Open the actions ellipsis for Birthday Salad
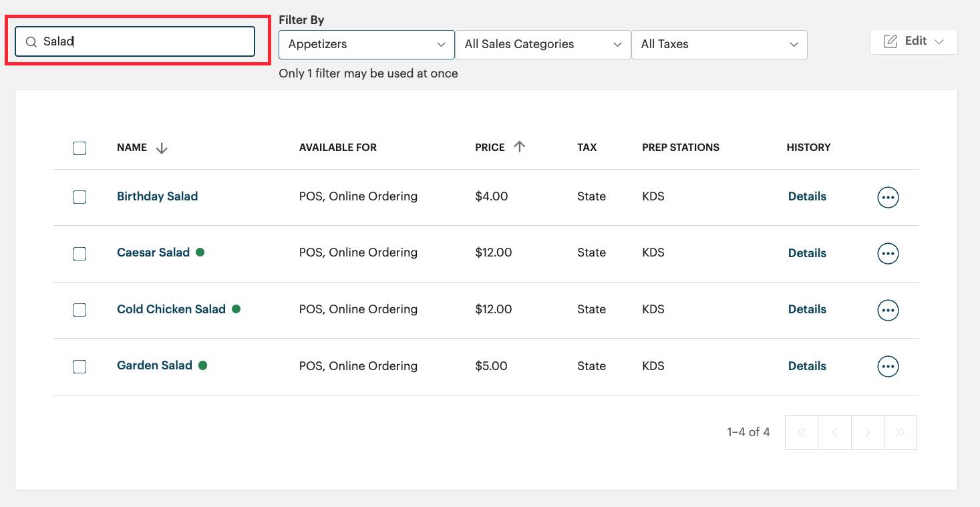980x507 pixels. [888, 196]
